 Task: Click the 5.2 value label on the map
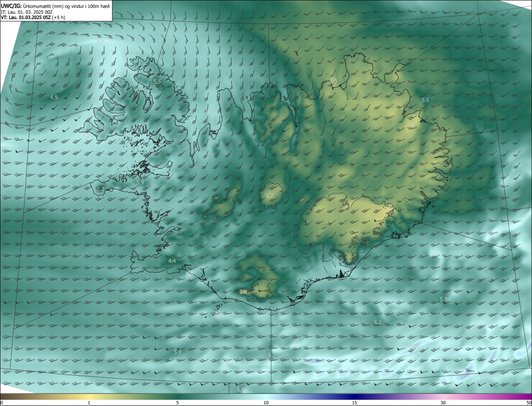coord(101,189)
